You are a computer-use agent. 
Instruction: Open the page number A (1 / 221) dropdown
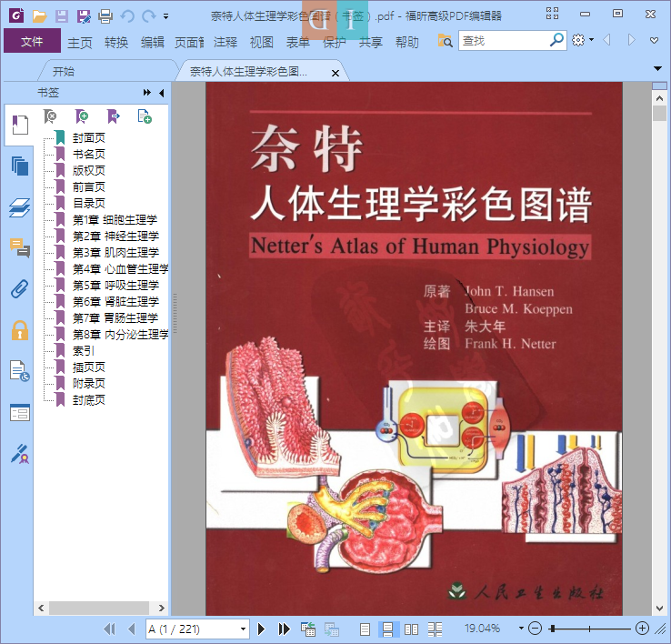[x=243, y=629]
